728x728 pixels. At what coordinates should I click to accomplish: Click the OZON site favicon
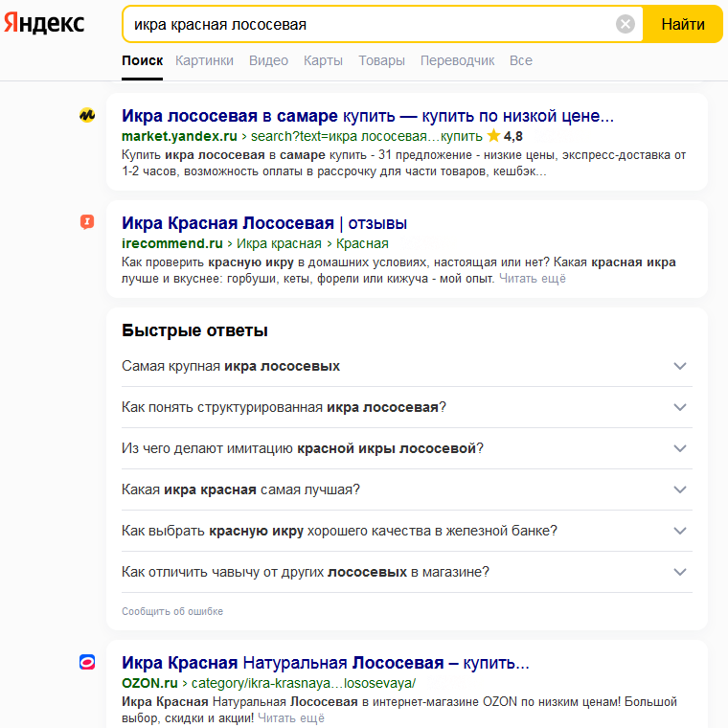click(x=87, y=662)
